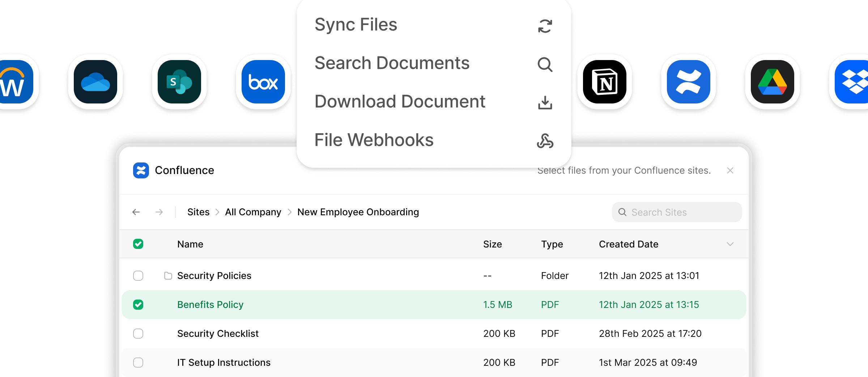
Task: Pick the Google Drive icon
Action: click(773, 82)
